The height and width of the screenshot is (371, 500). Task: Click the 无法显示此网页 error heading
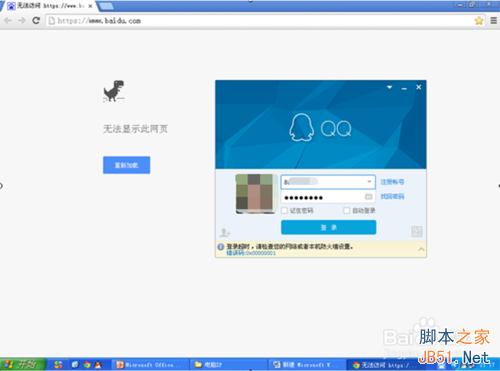[x=135, y=129]
